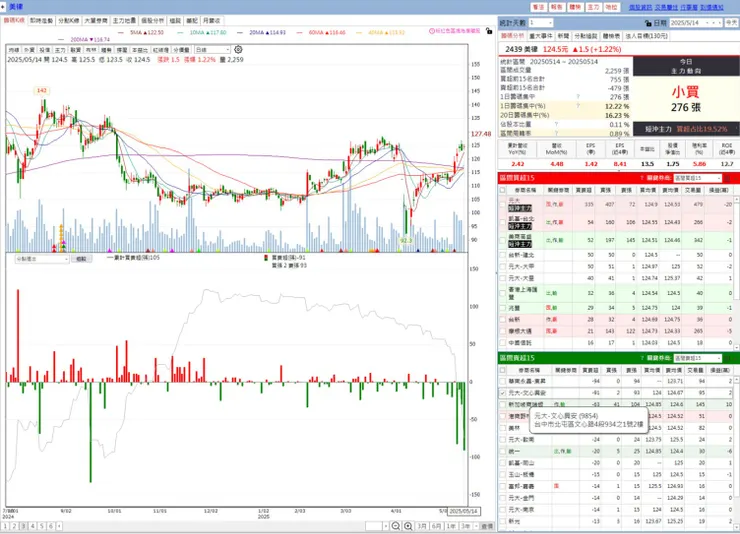This screenshot has width=740, height=534.
Task: Open the 新聞 tab
Action: coord(563,36)
